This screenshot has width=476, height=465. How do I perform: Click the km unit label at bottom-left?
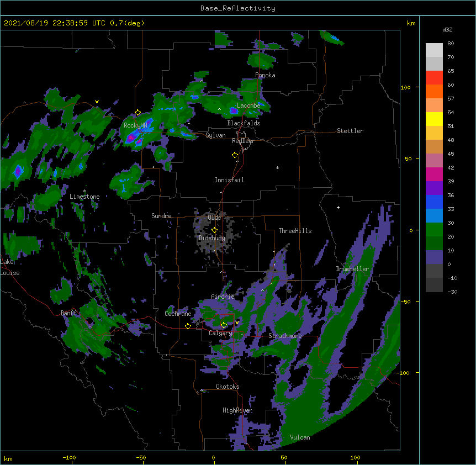click(x=8, y=458)
